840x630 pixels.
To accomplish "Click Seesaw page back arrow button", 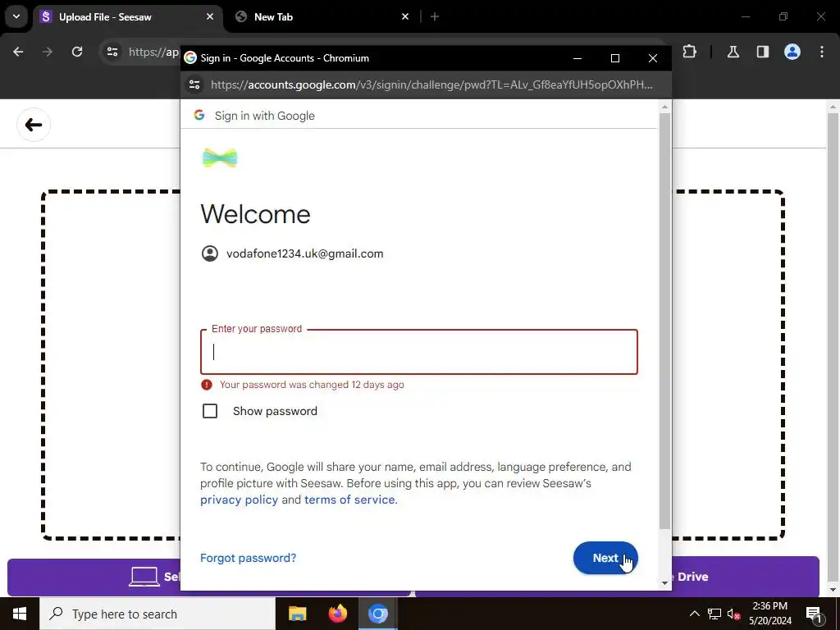I will (33, 125).
